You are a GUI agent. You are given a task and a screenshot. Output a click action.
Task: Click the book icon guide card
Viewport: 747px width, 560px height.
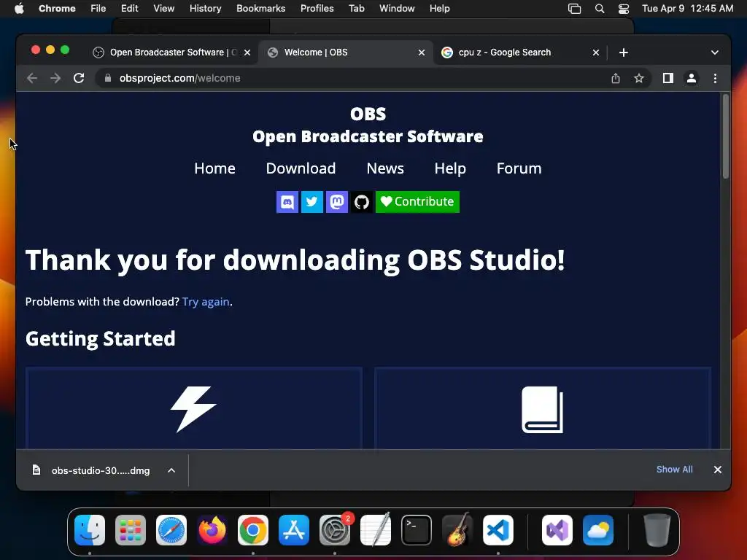pos(543,408)
